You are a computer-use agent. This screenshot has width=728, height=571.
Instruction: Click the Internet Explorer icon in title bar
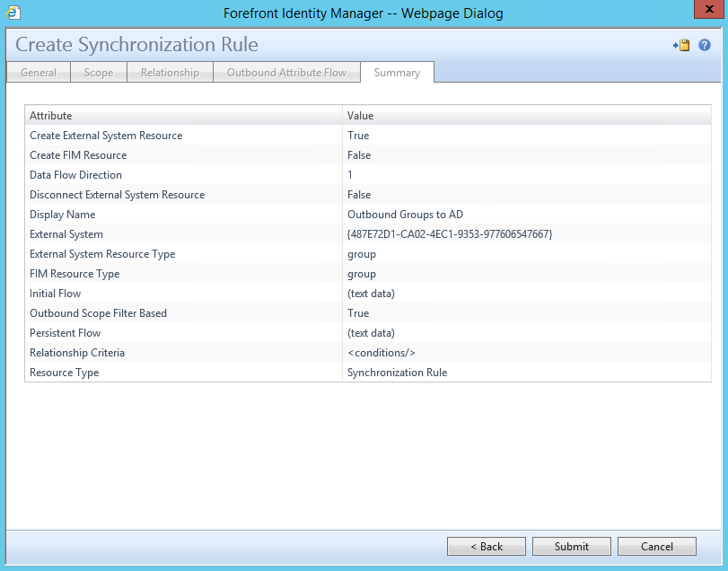(13, 13)
